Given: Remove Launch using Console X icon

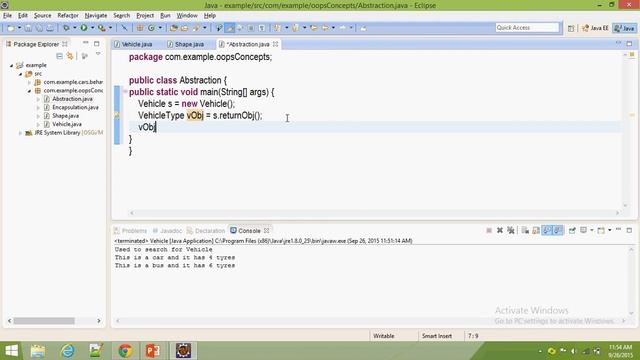Looking at the screenshot, I should pyautogui.click(x=500, y=231).
